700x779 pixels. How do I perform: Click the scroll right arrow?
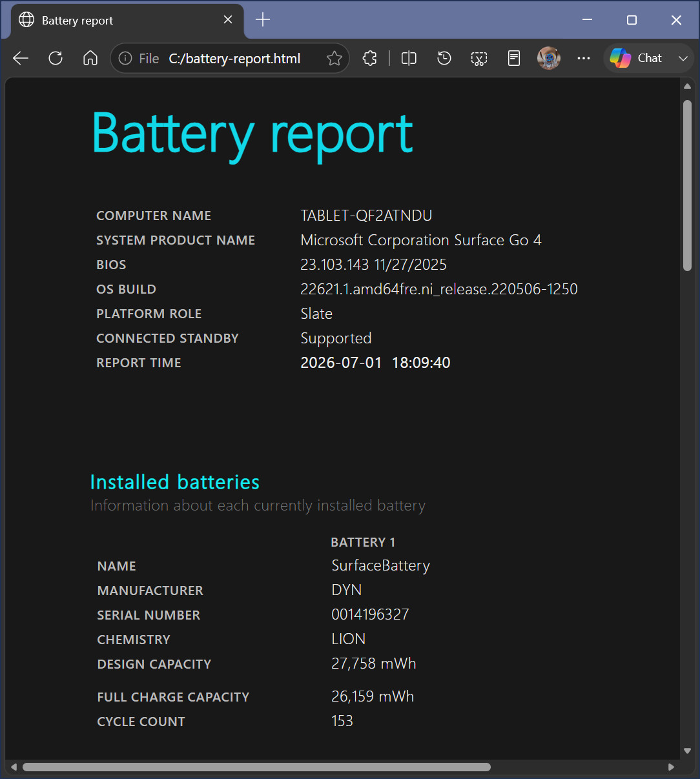tap(671, 767)
